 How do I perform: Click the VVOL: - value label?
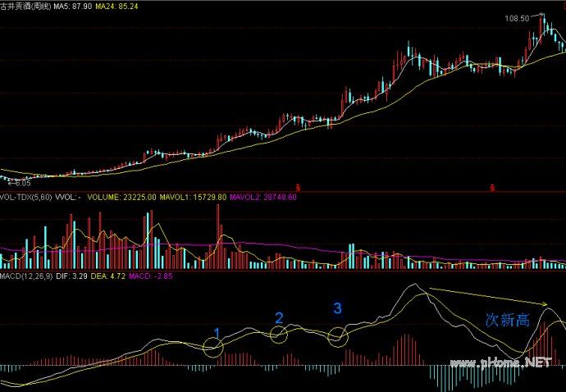click(x=68, y=197)
